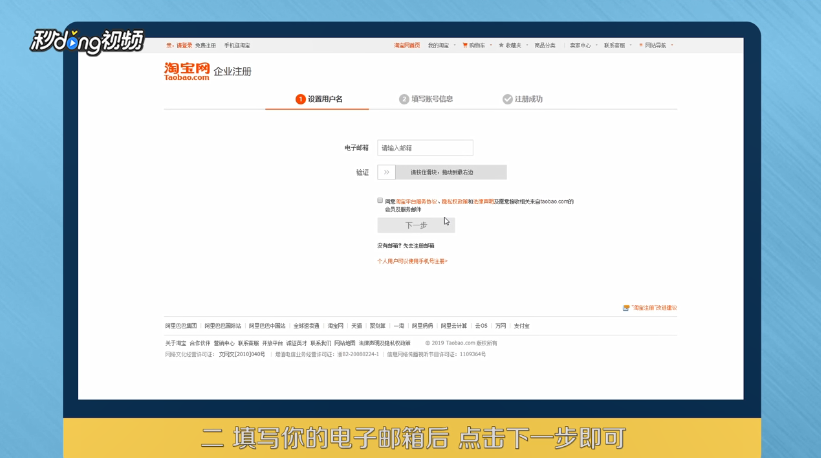Screen dimensions: 821x458
Task: Open 网站地图 footer link
Action: click(345, 343)
